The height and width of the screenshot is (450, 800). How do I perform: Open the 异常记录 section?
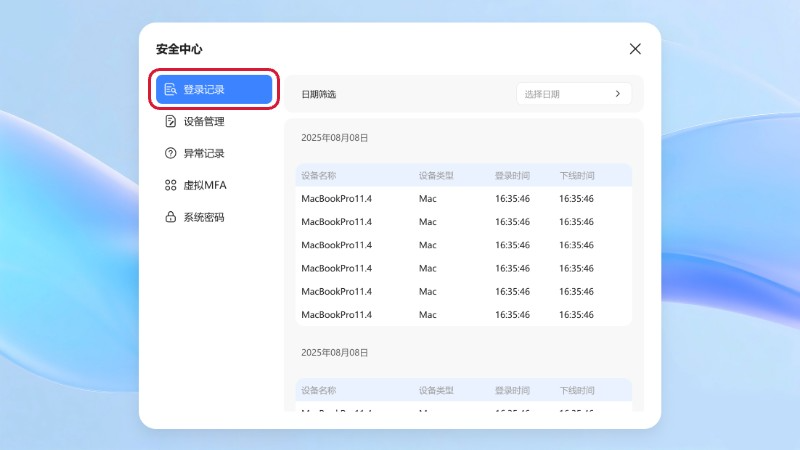tap(204, 153)
